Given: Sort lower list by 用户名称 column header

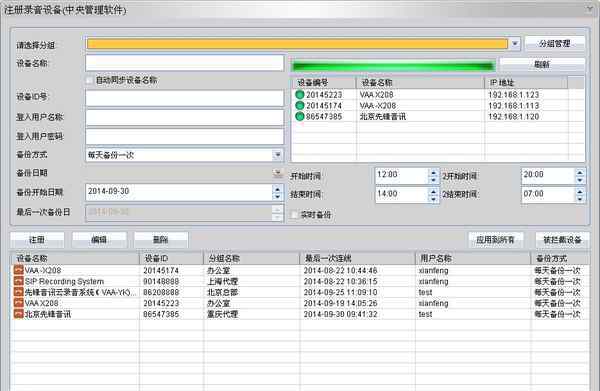Looking at the screenshot, I should [473, 259].
